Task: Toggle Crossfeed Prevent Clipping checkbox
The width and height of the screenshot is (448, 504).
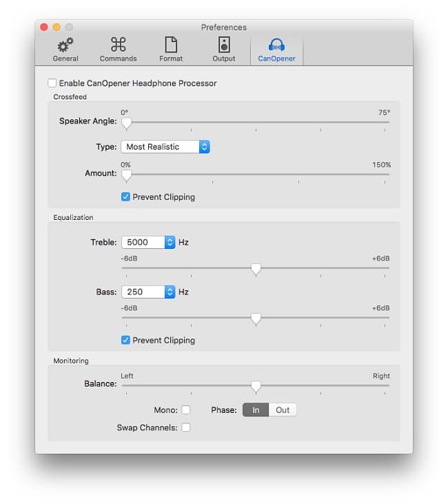Action: [x=125, y=196]
